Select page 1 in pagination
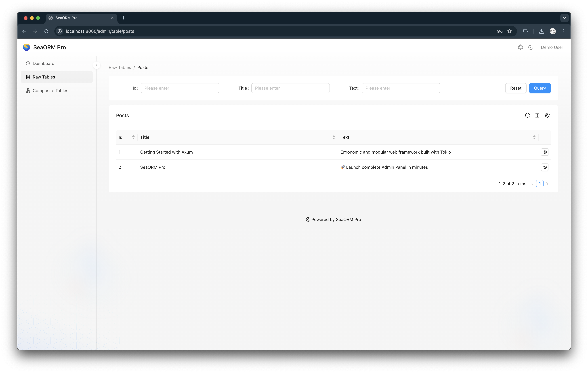Screen dimensions: 588x373 [540, 184]
